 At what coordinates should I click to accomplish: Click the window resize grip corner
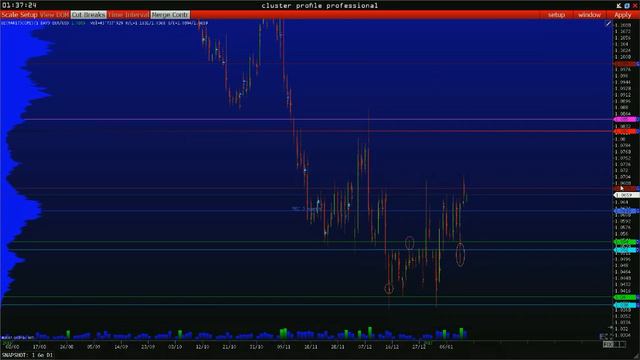pos(636,356)
